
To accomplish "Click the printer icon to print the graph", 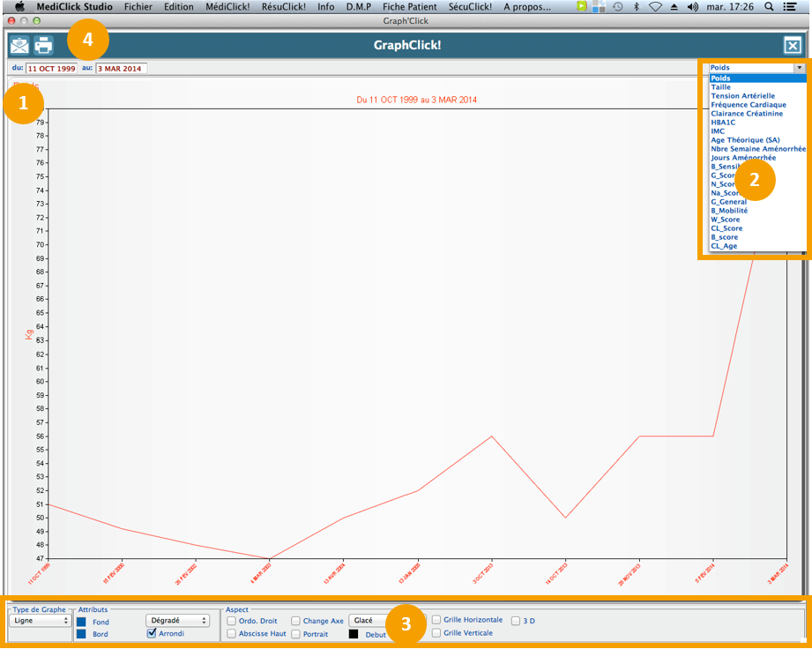I will (x=43, y=46).
